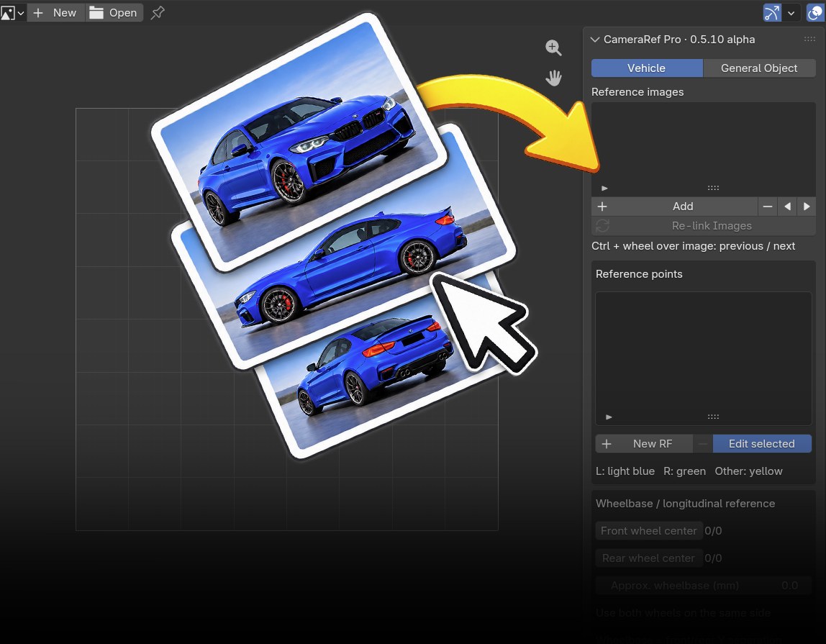Toggle the overlays icon in header corner
Viewport: 826px width, 644px height.
815,13
